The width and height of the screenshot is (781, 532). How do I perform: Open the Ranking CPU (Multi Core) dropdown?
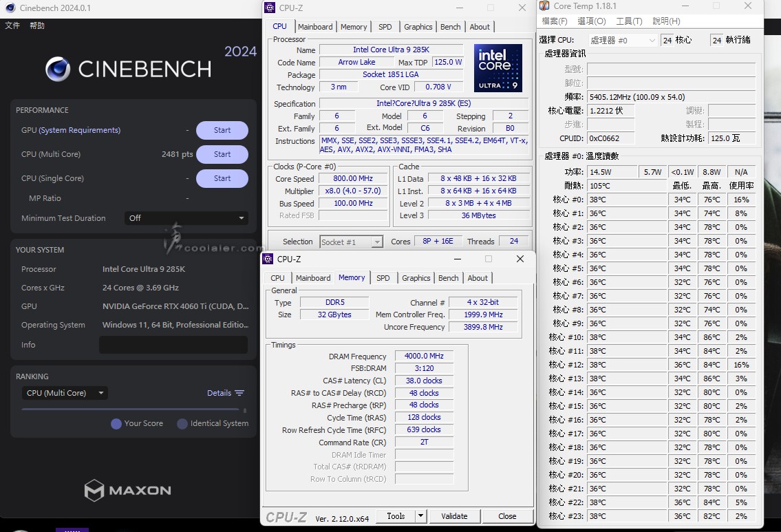pyautogui.click(x=65, y=393)
